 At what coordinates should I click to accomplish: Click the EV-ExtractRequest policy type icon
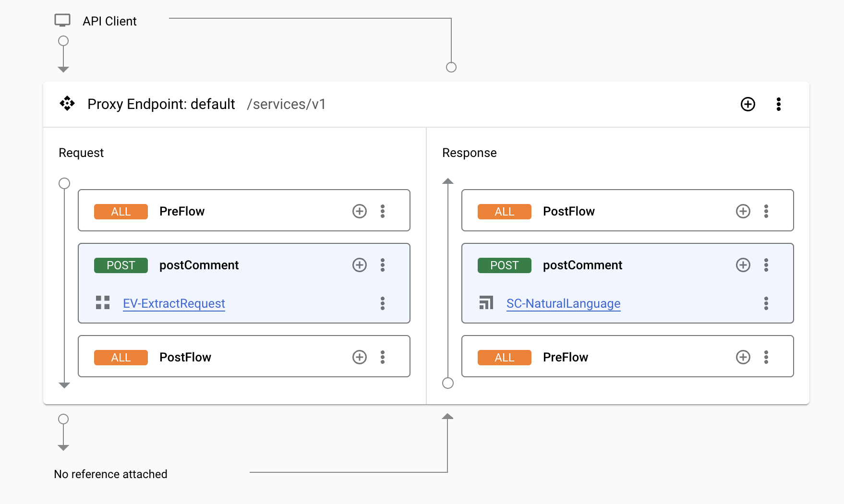click(103, 302)
